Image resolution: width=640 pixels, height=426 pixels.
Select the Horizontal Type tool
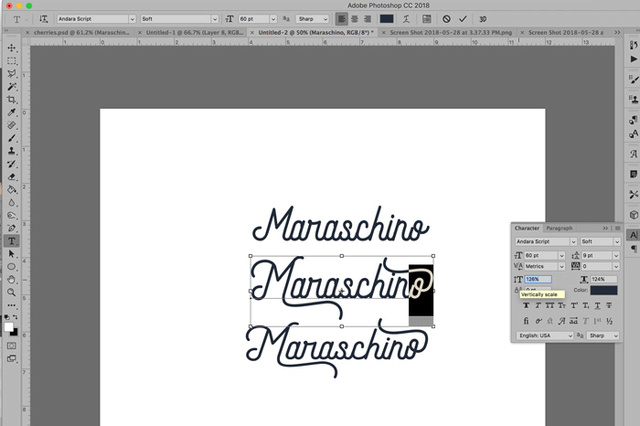click(11, 241)
